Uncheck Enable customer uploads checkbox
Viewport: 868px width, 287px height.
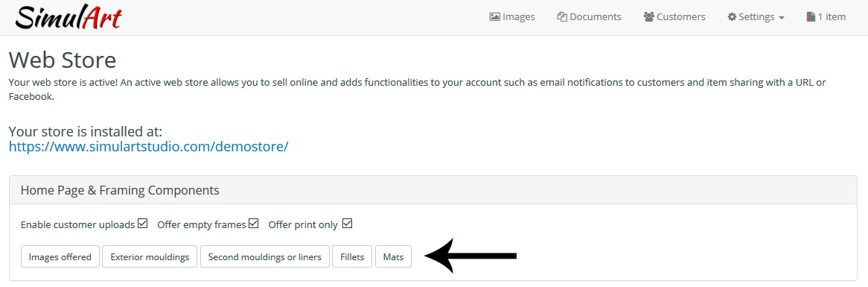click(x=143, y=224)
